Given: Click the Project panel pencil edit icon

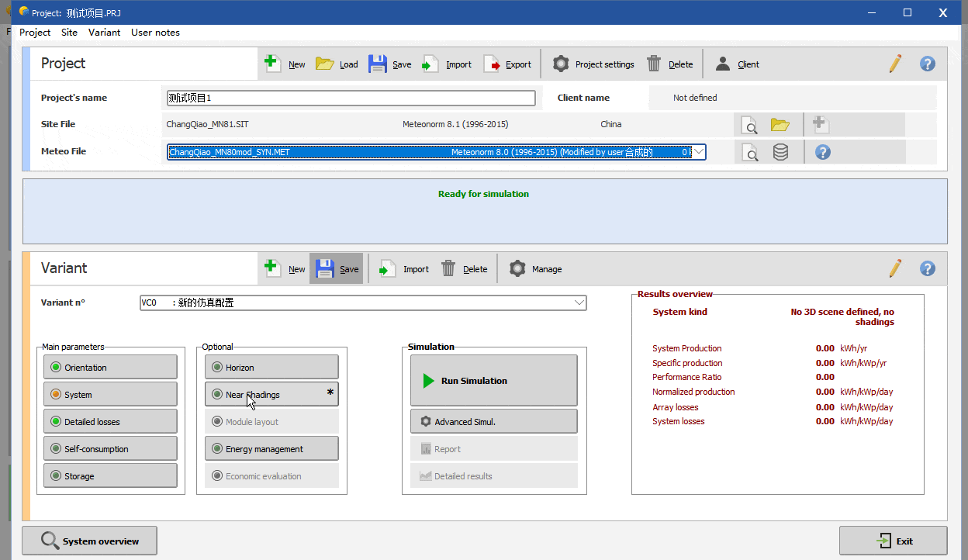Looking at the screenshot, I should (896, 64).
